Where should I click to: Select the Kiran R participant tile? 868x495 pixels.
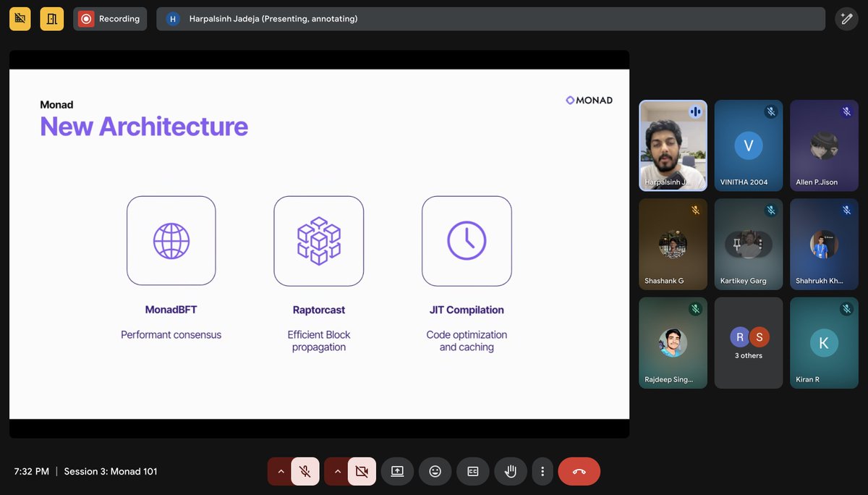[x=824, y=343]
